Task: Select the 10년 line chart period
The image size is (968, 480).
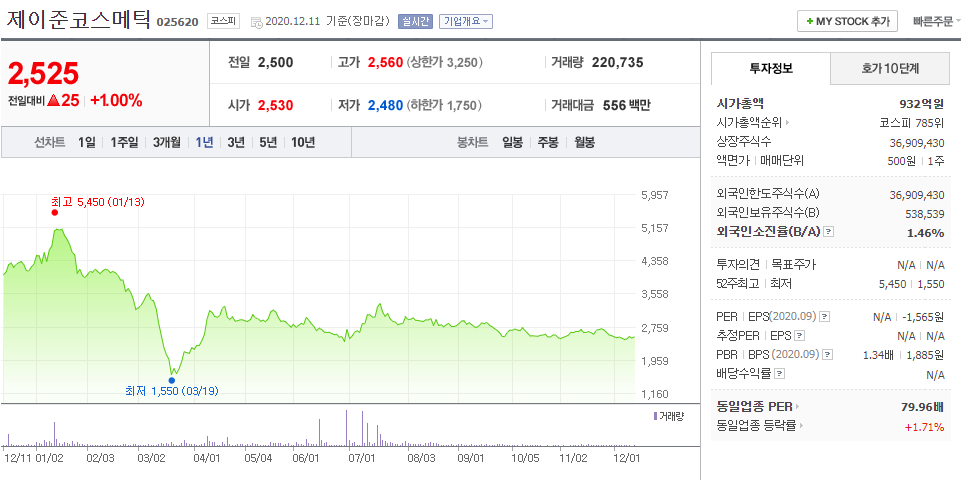Action: point(303,143)
